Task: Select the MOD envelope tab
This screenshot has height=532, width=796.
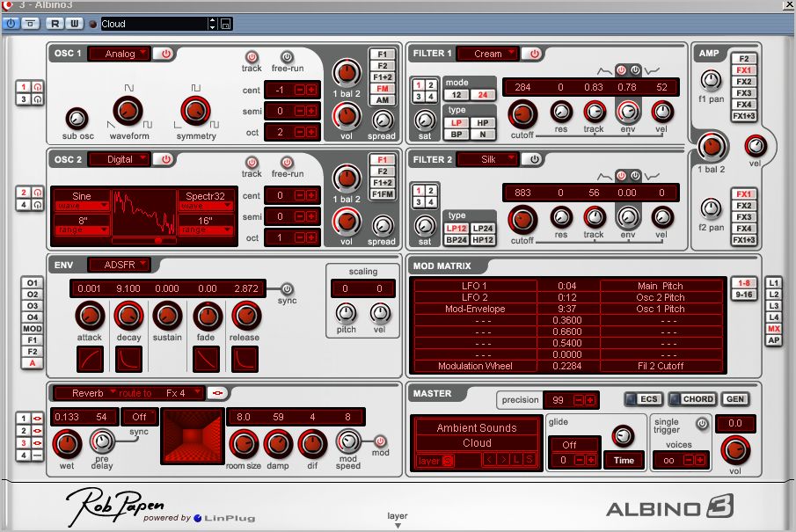Action: point(32,329)
